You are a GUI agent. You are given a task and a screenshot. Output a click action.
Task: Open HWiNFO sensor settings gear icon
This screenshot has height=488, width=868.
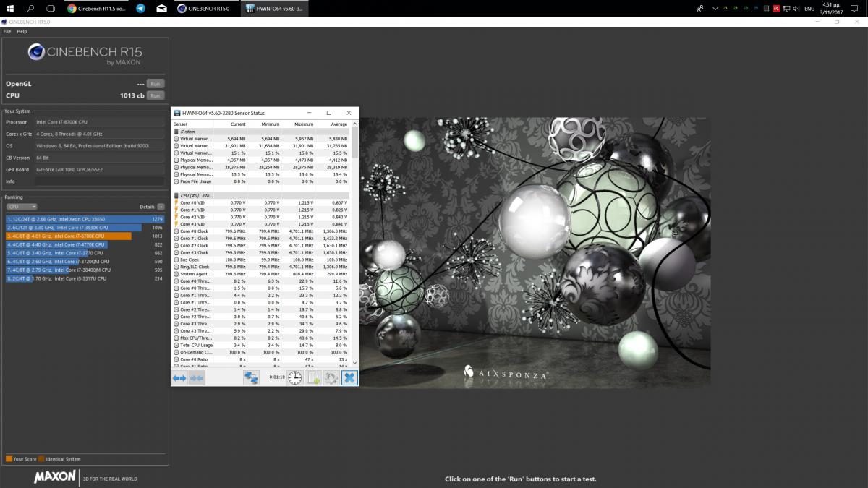tap(331, 377)
